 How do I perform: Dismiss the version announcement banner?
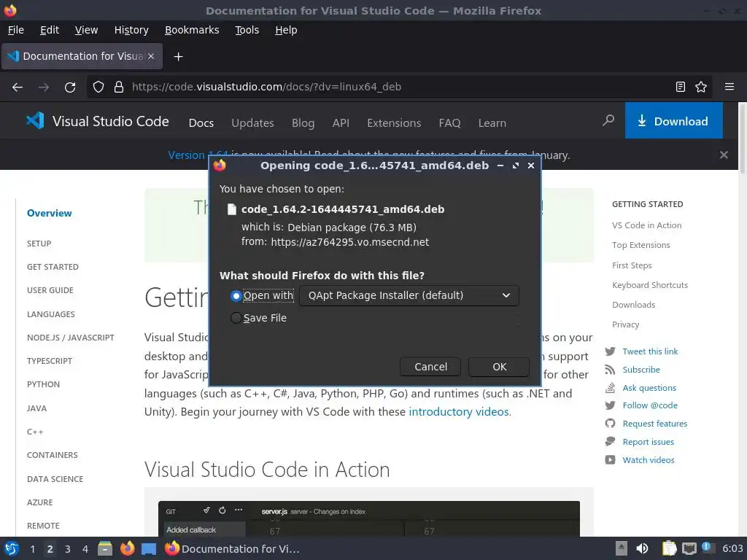tap(724, 155)
